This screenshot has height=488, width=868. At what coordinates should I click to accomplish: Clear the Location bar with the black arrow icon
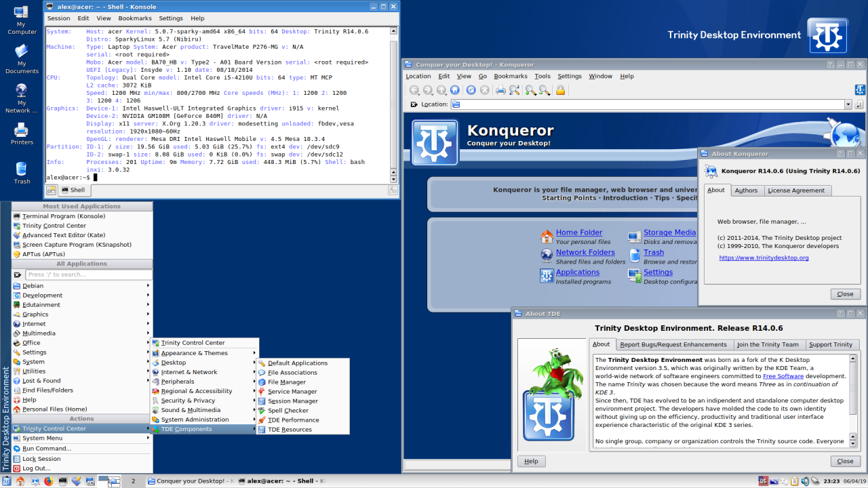click(x=414, y=104)
